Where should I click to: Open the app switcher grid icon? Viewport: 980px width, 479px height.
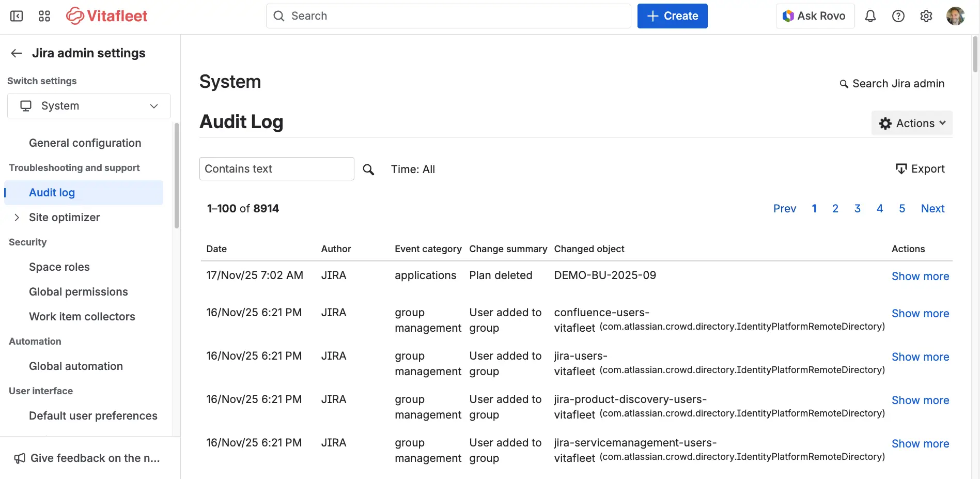[x=44, y=16]
